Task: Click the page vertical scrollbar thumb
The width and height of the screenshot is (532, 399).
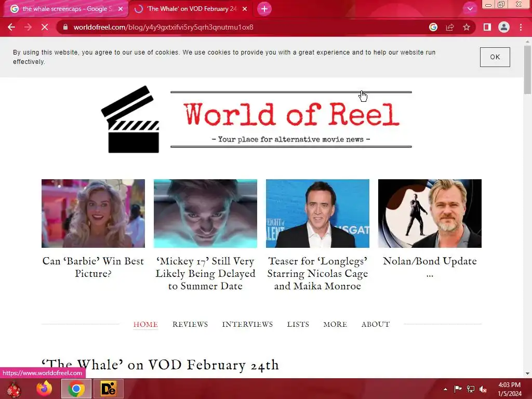Action: click(527, 70)
